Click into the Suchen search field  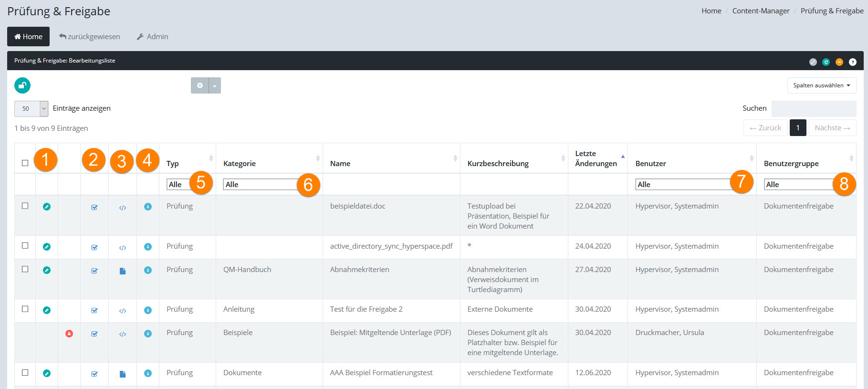pyautogui.click(x=814, y=109)
